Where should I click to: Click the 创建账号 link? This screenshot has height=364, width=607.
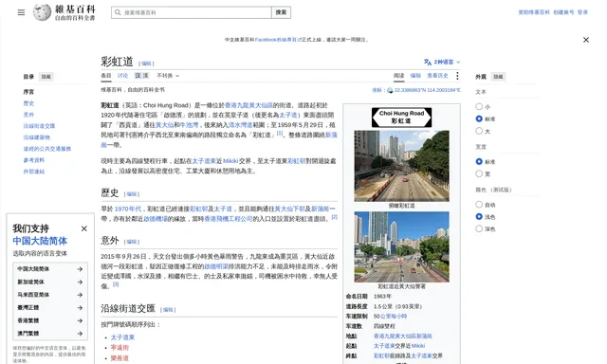[x=563, y=12]
